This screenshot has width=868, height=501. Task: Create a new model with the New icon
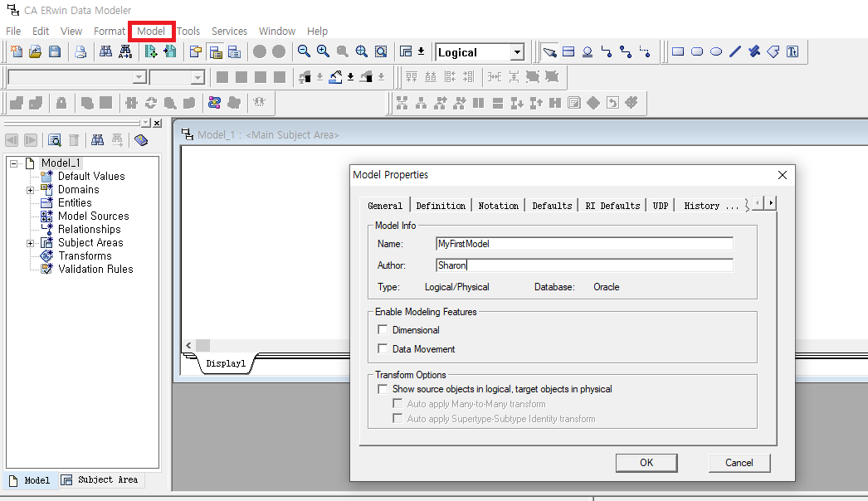[x=17, y=52]
